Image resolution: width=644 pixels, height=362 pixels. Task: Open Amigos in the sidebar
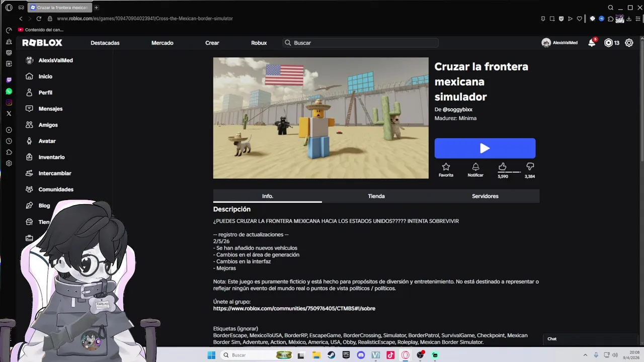click(x=48, y=125)
